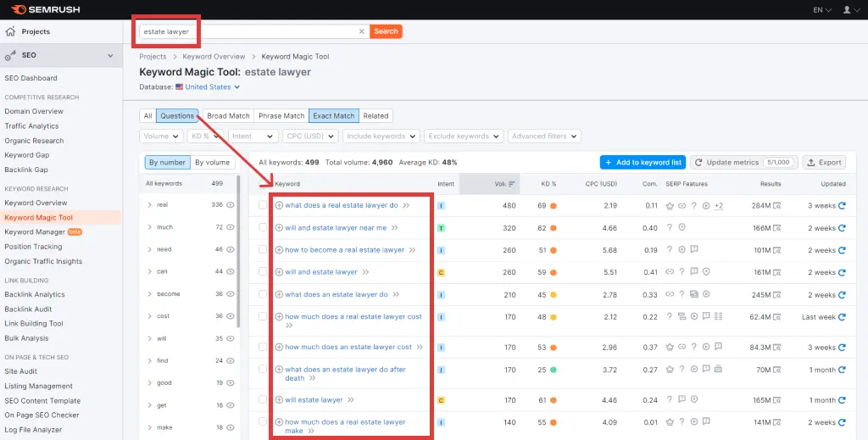This screenshot has height=440, width=868.
Task: Open the Volume filter dropdown
Action: coord(161,136)
